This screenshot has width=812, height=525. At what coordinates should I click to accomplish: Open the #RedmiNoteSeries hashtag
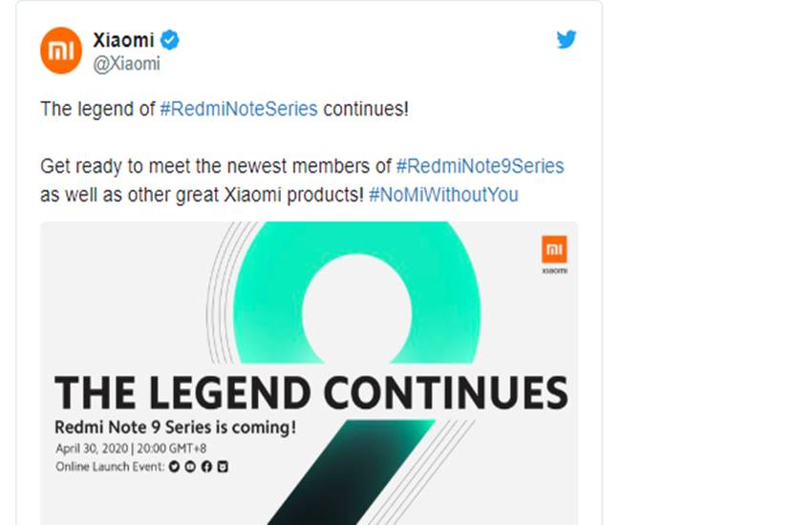[x=239, y=109]
